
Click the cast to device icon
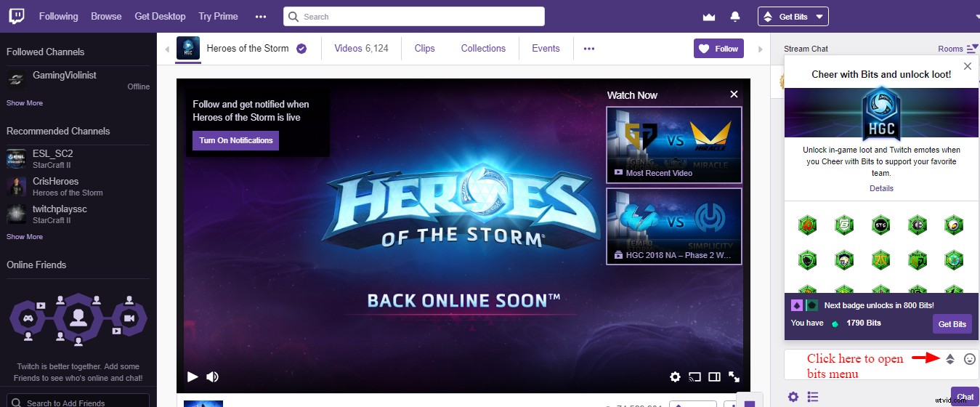pyautogui.click(x=695, y=376)
